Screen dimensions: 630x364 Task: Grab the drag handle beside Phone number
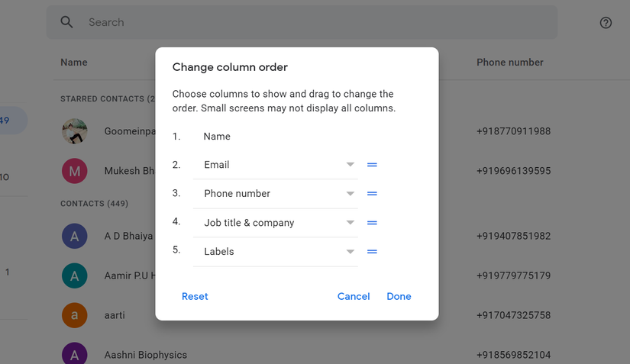click(x=372, y=193)
